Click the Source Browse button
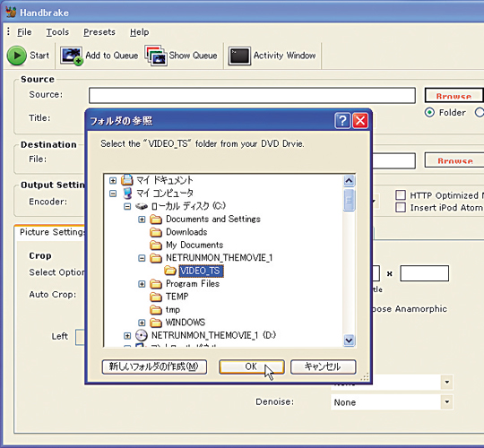Image resolution: width=484 pixels, height=448 pixels. coord(454,95)
